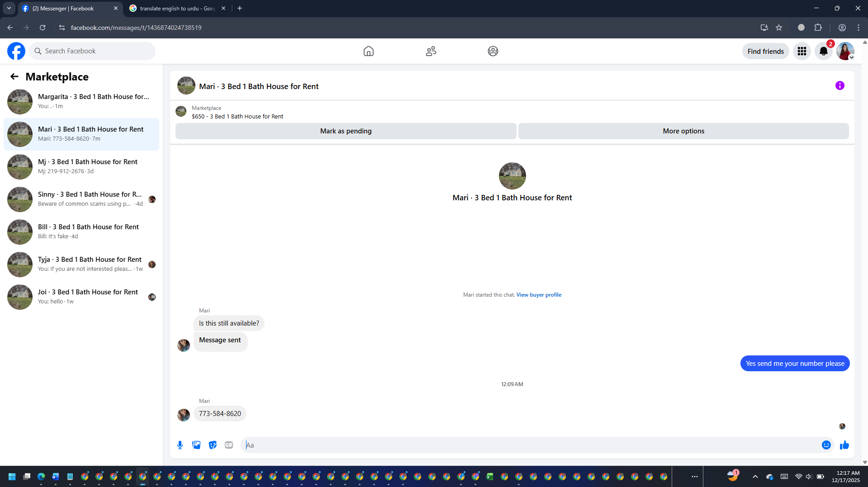This screenshot has width=868, height=487.
Task: Open Excel from the taskbar
Action: (x=490, y=477)
